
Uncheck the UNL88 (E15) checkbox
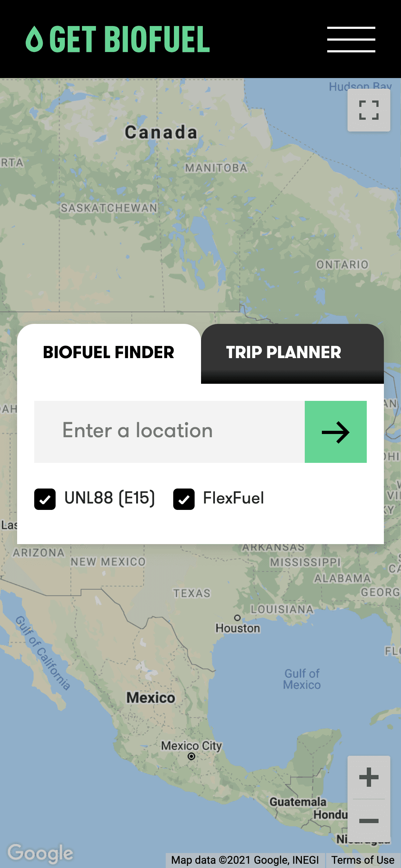pyautogui.click(x=45, y=499)
